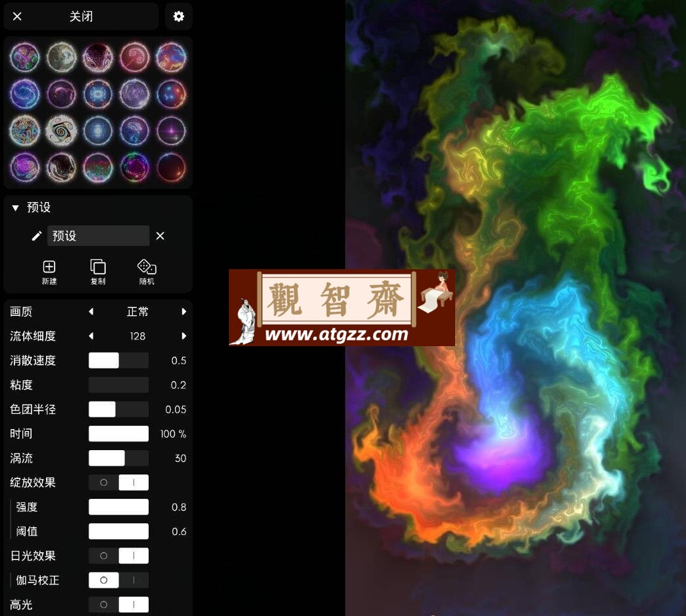Duplicate preset with 复制 icon

pos(98,272)
